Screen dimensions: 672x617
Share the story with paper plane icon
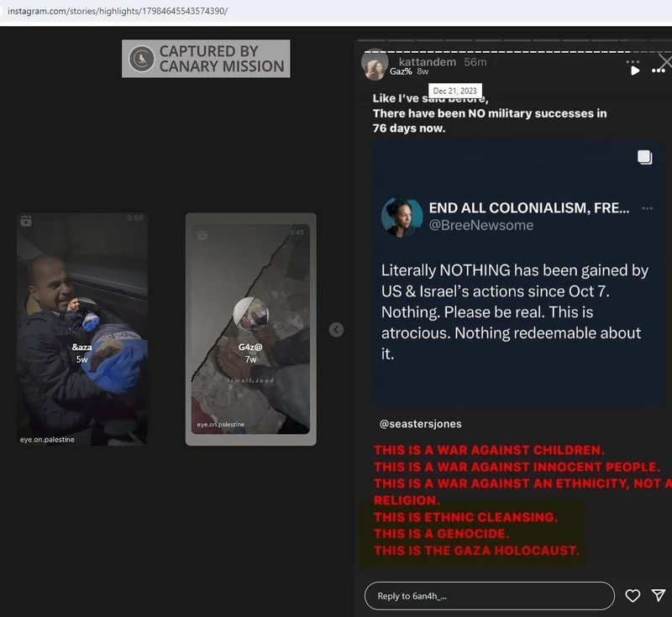point(659,595)
